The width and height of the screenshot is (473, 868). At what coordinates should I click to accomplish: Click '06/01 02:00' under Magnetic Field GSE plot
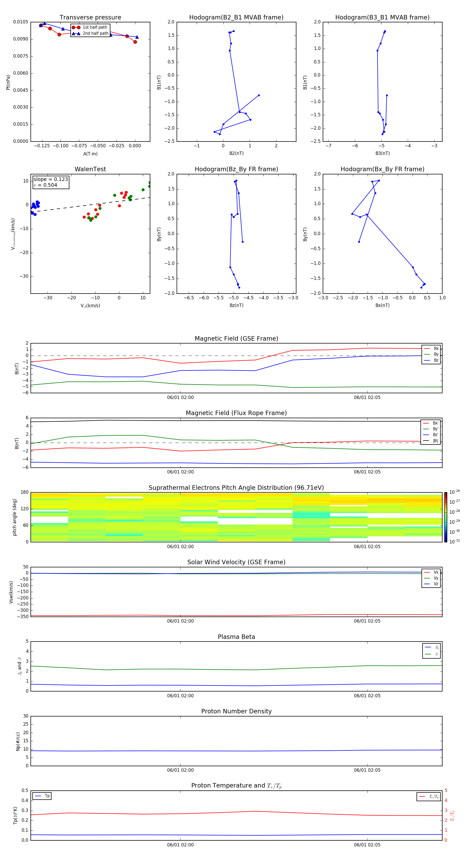[181, 398]
